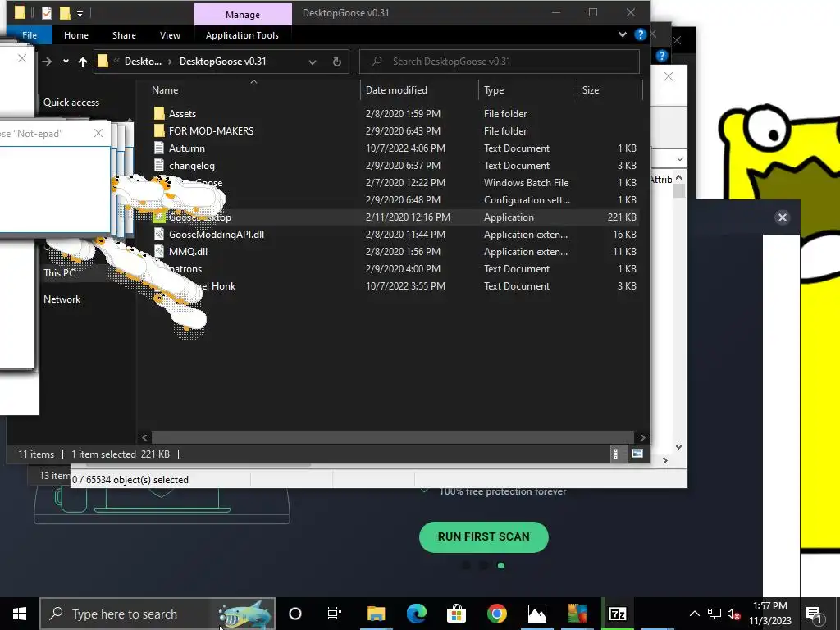
Task: Select the GooseDesktop application row
Action: [395, 217]
